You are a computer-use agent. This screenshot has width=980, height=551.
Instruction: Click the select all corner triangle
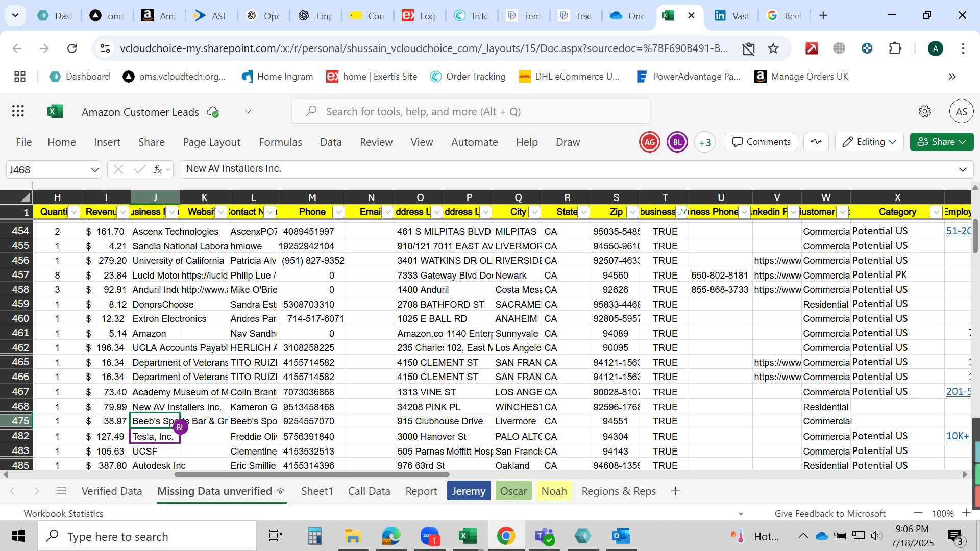(26, 197)
